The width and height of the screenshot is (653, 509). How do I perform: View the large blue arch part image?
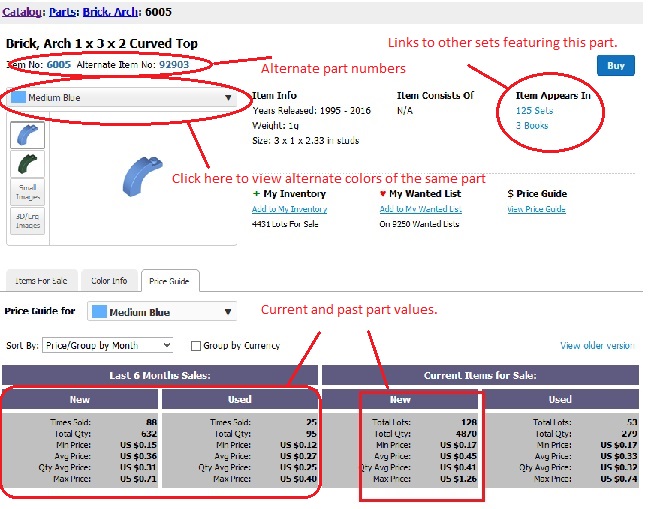pyautogui.click(x=142, y=176)
